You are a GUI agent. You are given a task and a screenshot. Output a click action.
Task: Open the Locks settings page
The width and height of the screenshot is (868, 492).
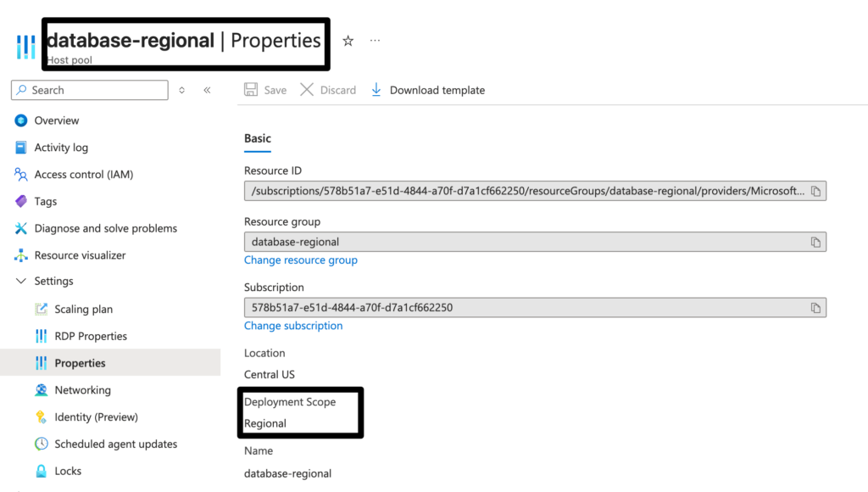pos(68,471)
